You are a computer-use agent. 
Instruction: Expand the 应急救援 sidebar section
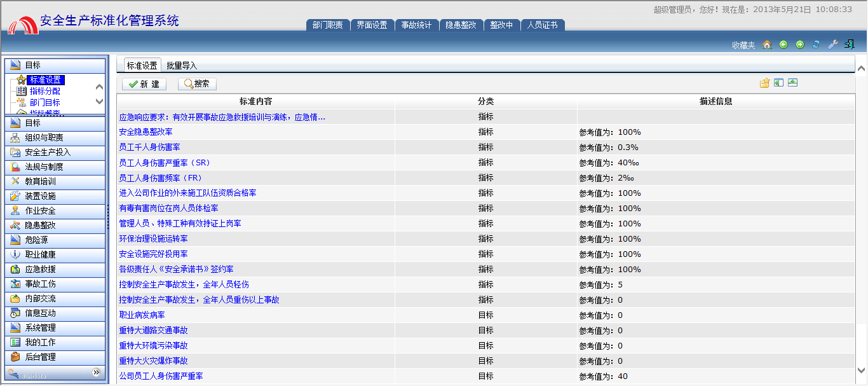click(x=55, y=270)
